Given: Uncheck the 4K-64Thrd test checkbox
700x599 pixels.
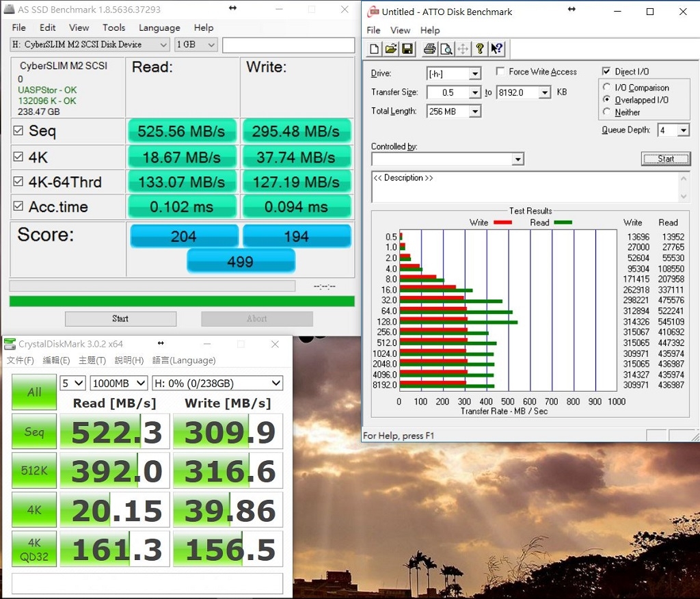Looking at the screenshot, I should coord(18,181).
